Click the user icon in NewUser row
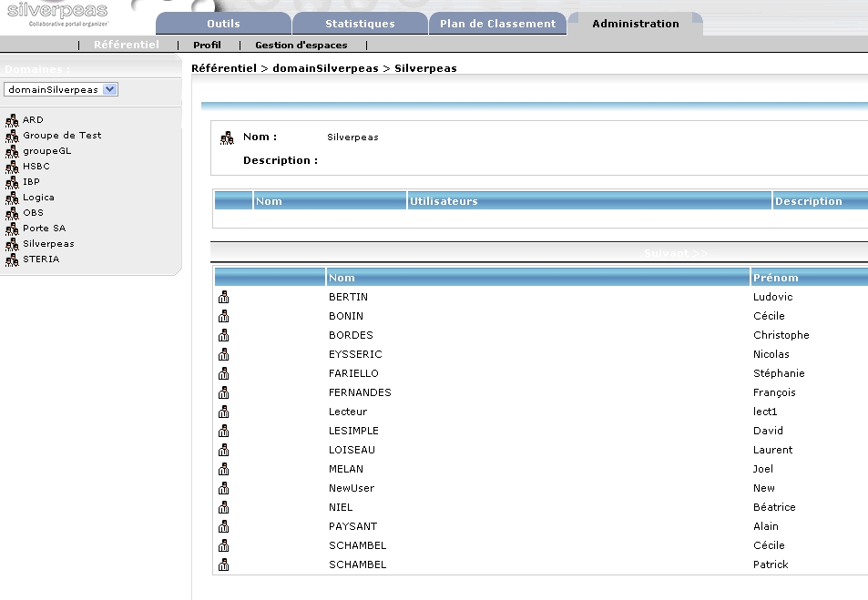The height and width of the screenshot is (600, 868). pyautogui.click(x=224, y=488)
